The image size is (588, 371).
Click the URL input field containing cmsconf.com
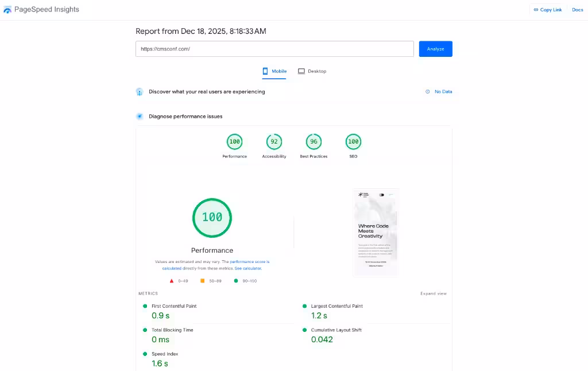pyautogui.click(x=274, y=49)
